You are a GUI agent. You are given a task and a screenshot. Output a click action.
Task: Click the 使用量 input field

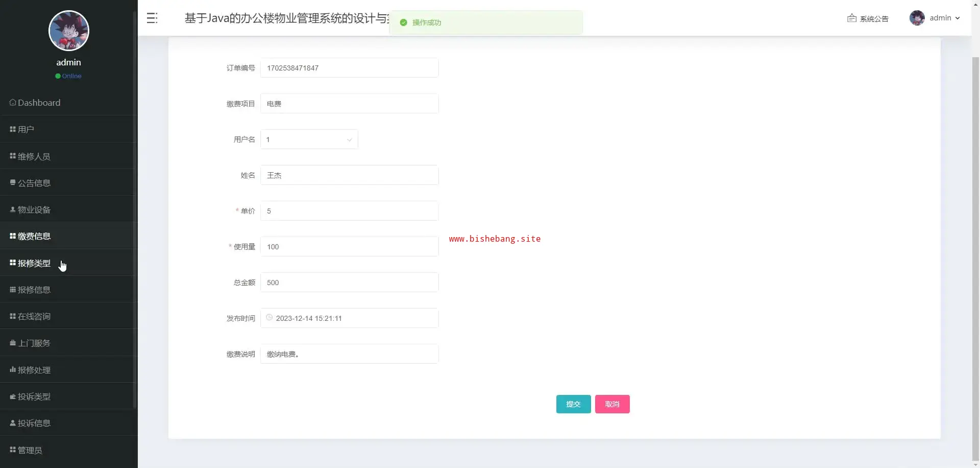pyautogui.click(x=350, y=247)
